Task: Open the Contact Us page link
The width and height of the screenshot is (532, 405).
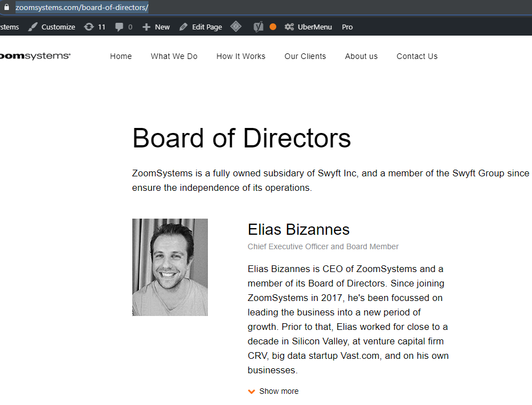Action: (x=417, y=56)
